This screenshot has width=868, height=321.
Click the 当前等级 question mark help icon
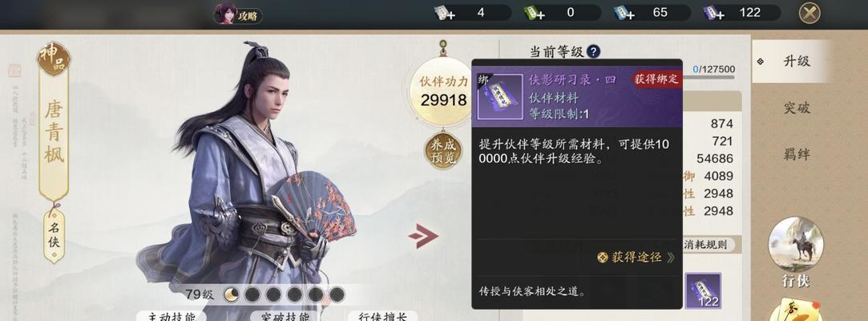coord(593,51)
